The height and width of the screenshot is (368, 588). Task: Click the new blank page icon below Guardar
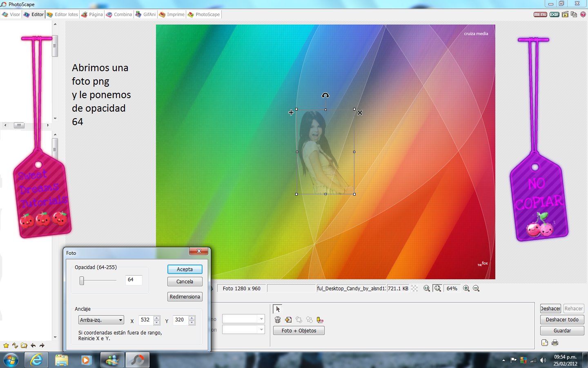tap(545, 343)
